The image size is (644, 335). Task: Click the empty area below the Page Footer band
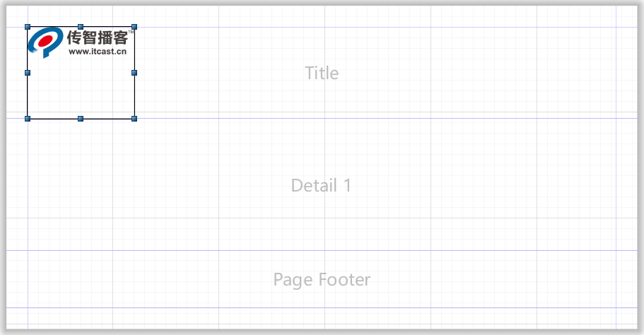322,319
